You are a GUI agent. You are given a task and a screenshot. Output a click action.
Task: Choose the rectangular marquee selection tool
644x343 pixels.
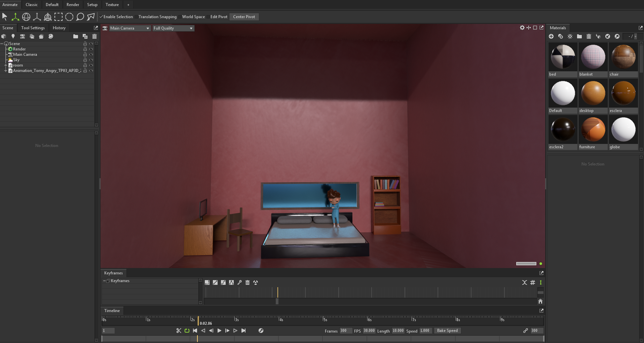point(59,16)
